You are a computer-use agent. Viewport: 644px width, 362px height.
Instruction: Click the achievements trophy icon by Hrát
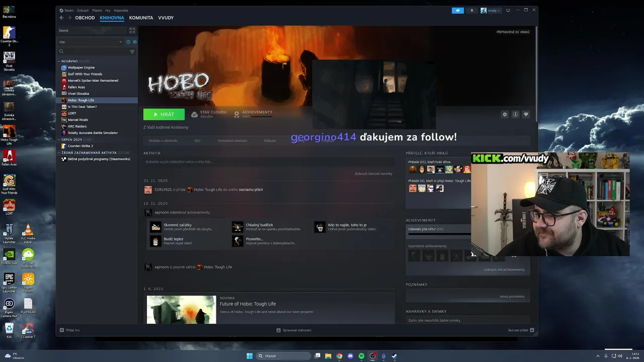236,114
